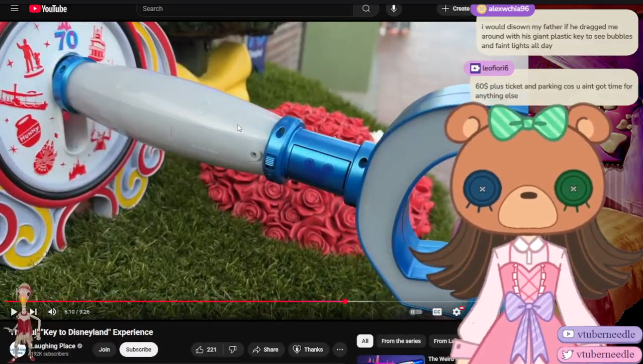Subscribe to the Laughing Place channel
The image size is (643, 364).
138,349
